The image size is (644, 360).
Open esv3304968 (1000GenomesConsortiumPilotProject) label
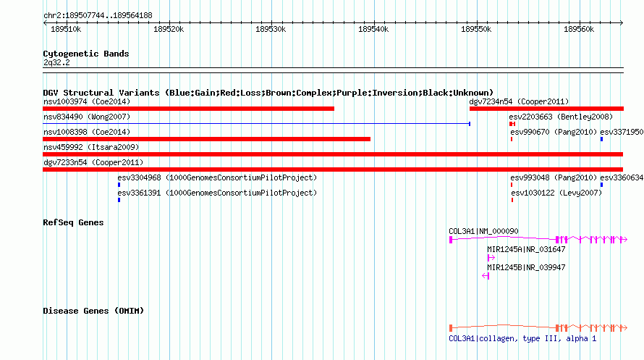point(217,177)
